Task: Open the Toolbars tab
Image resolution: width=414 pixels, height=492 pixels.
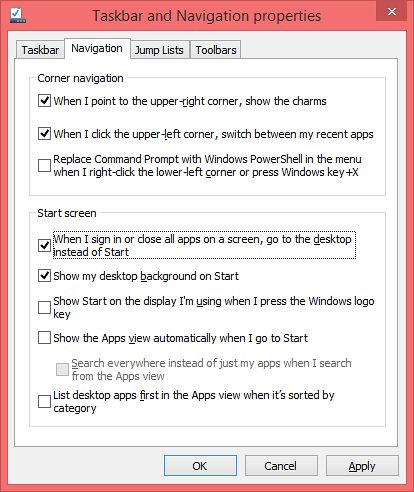Action: 216,50
